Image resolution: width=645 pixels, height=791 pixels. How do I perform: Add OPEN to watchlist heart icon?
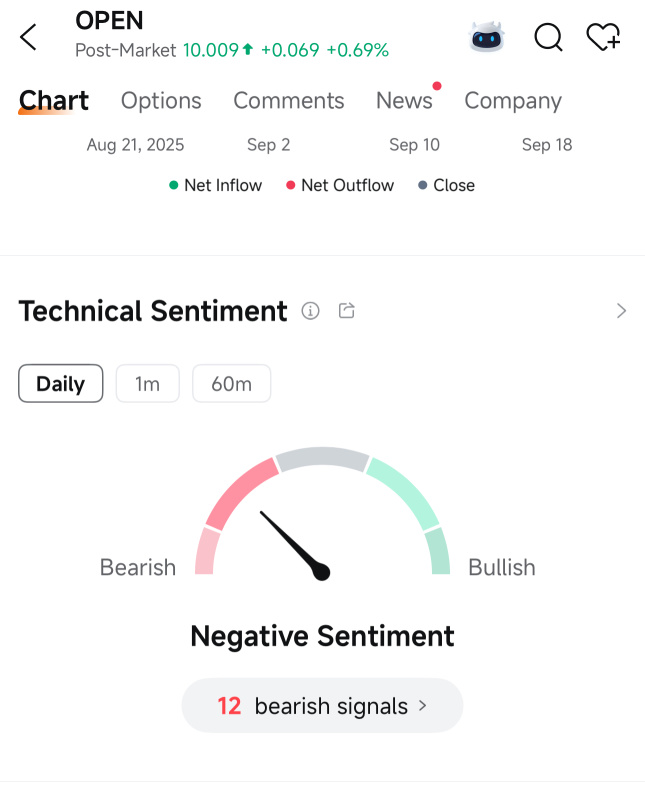603,38
